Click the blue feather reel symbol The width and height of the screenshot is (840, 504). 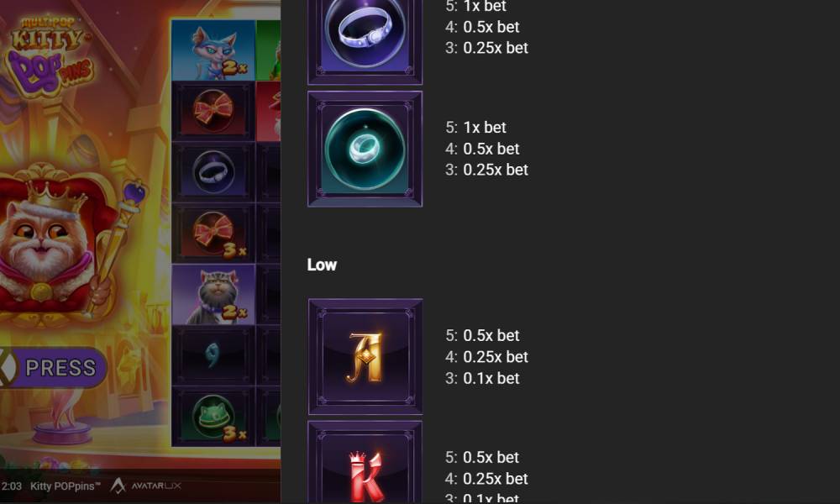point(213,355)
